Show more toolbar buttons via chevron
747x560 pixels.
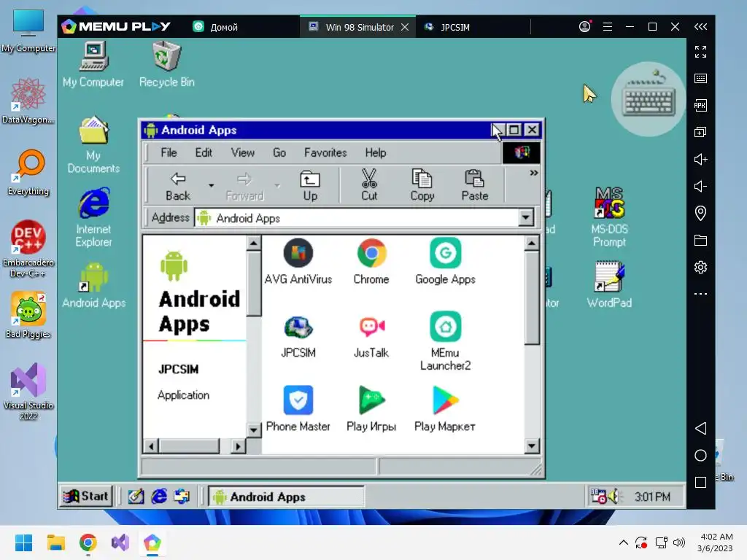[x=533, y=173]
